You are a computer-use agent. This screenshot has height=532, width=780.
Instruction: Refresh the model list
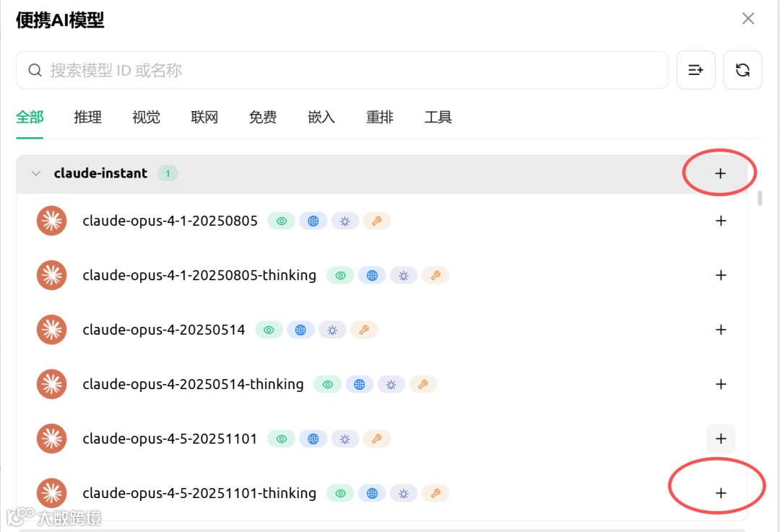[742, 70]
